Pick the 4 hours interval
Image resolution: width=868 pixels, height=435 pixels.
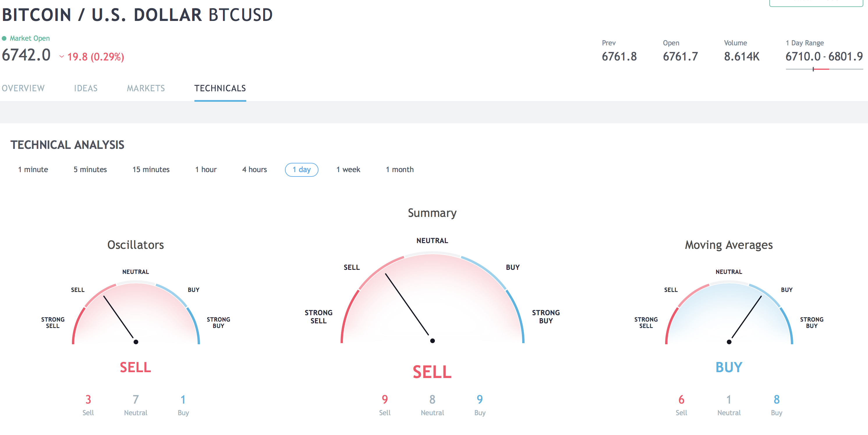click(x=254, y=169)
